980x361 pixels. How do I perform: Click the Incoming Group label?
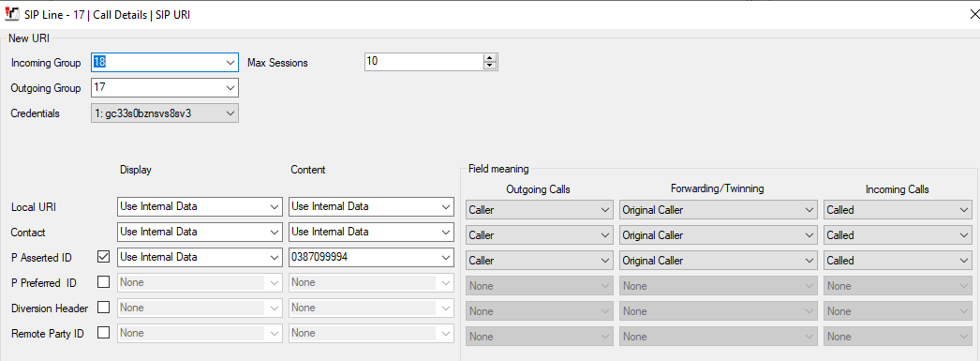click(46, 63)
